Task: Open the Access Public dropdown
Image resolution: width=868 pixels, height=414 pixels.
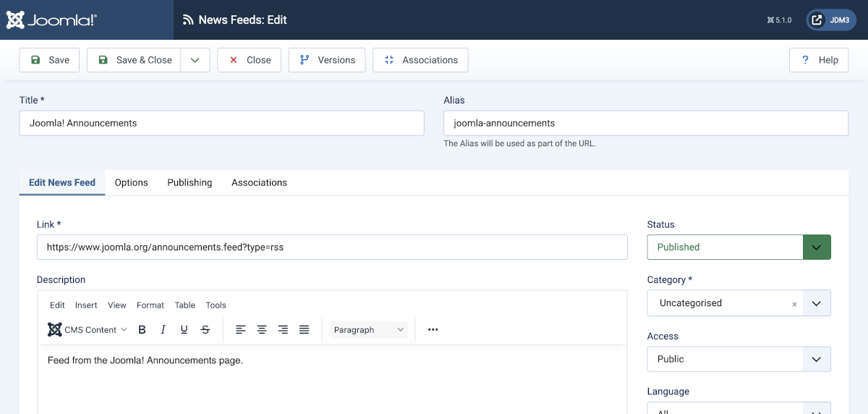Action: point(739,359)
